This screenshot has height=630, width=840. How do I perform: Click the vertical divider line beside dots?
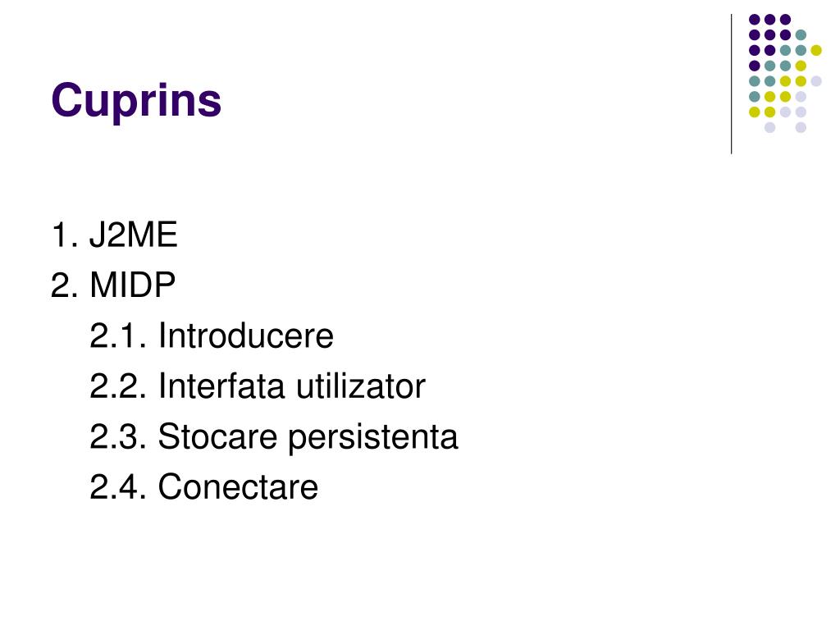(731, 84)
